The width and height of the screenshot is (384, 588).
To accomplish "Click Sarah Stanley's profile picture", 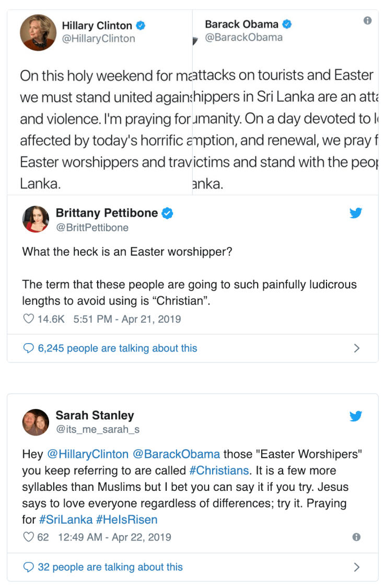I will click(x=36, y=422).
